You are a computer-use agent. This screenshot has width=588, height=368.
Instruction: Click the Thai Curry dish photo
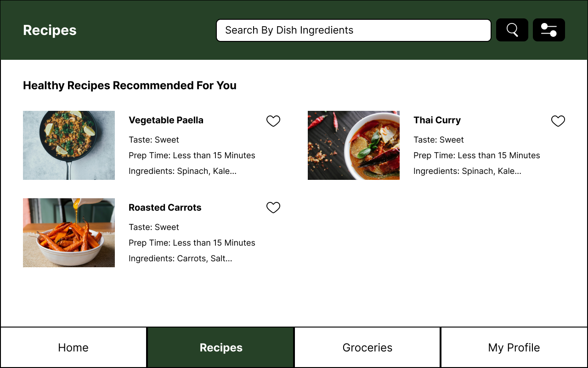tap(354, 145)
